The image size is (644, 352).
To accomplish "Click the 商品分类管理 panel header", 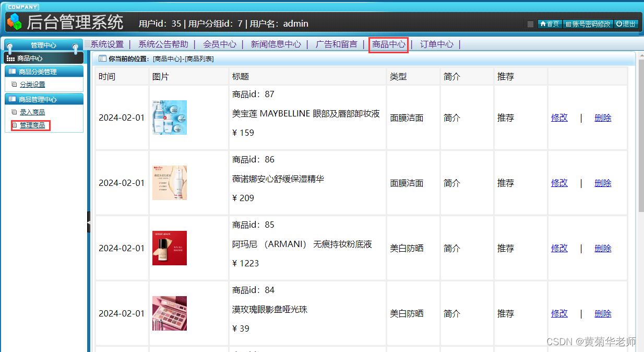I will 44,72.
